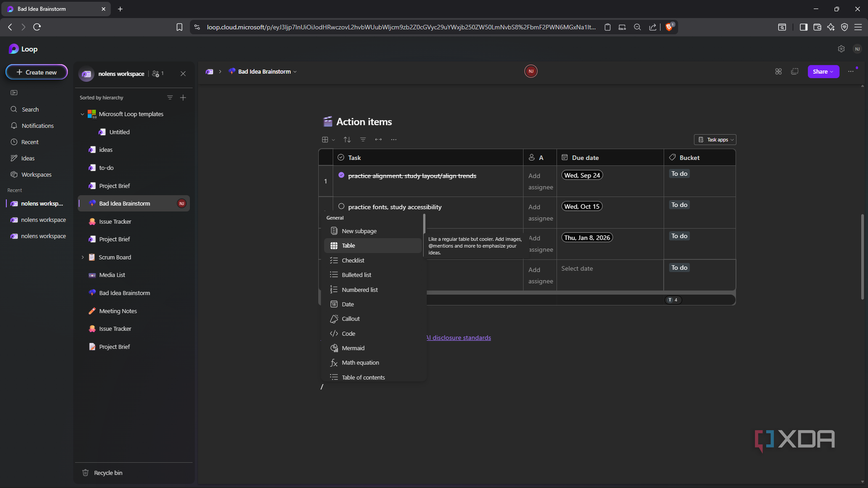Collapse Microsoft Loop templates section
This screenshot has height=488, width=868.
[83, 114]
